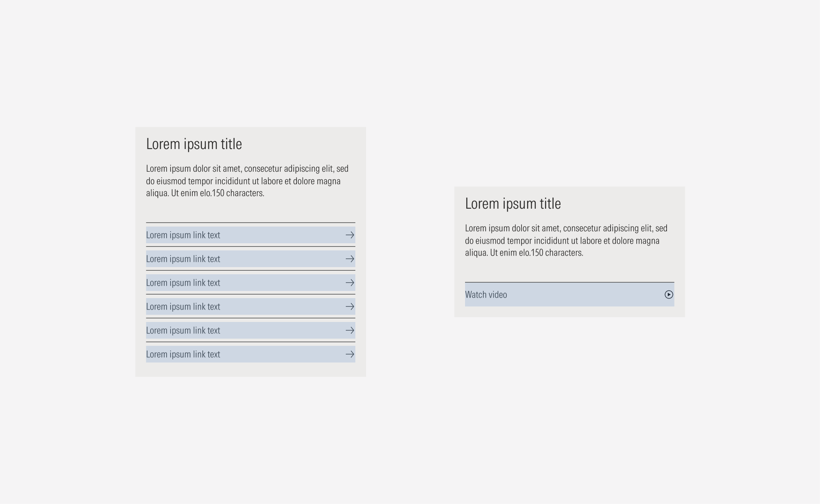Select the left card's Lorem ipsum title
Viewport: 820px width, 504px height.
point(194,144)
